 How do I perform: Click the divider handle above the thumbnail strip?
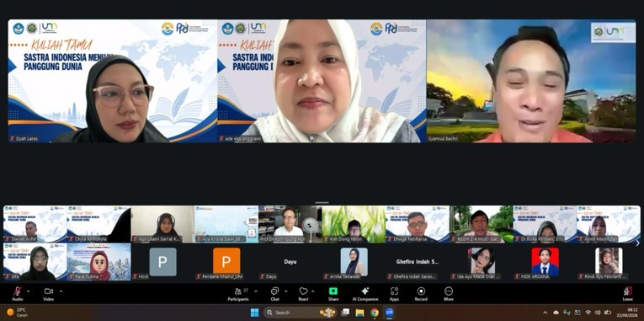[322, 203]
